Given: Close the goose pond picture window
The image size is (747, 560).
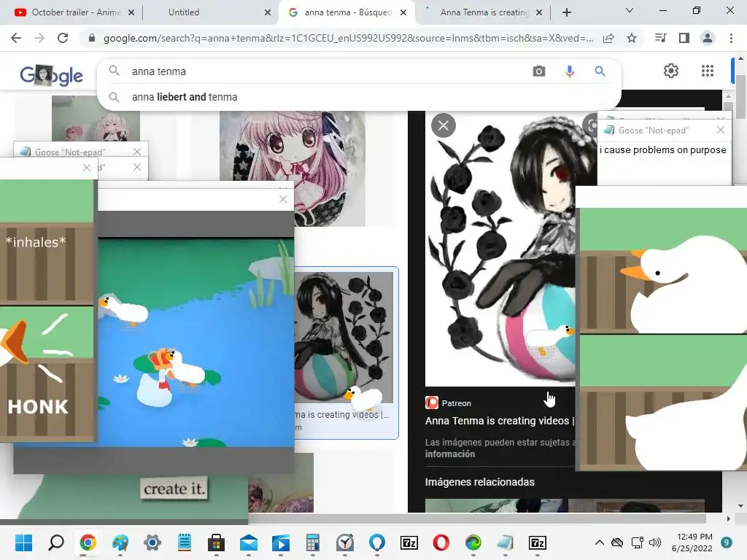Looking at the screenshot, I should pyautogui.click(x=283, y=199).
